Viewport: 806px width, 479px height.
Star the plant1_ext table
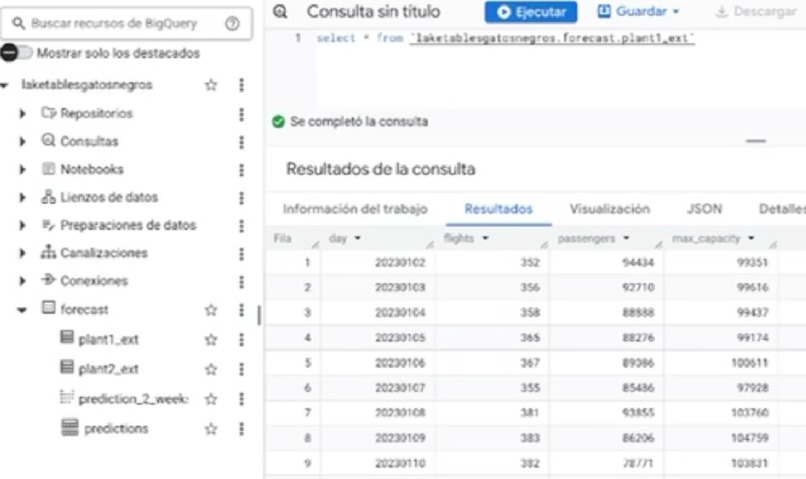point(211,340)
